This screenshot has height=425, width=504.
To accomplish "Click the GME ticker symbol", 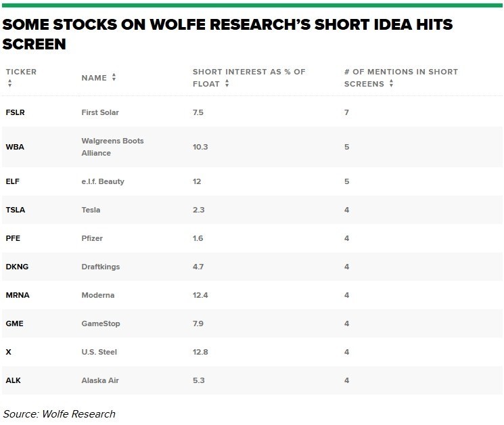I will [14, 323].
